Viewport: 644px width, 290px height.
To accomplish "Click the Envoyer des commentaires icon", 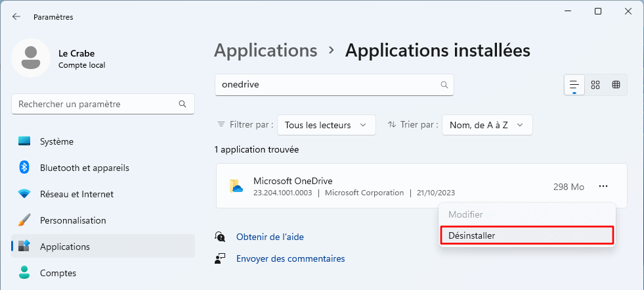I will (220, 258).
